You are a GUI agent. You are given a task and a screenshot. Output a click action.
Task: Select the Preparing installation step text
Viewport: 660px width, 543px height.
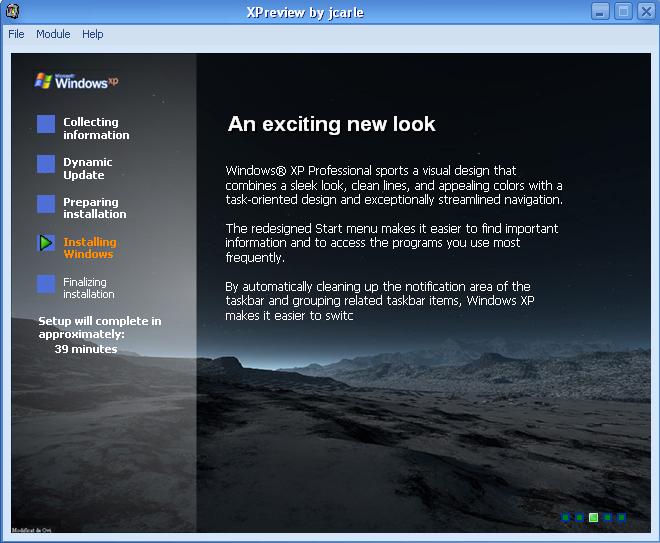pos(95,208)
